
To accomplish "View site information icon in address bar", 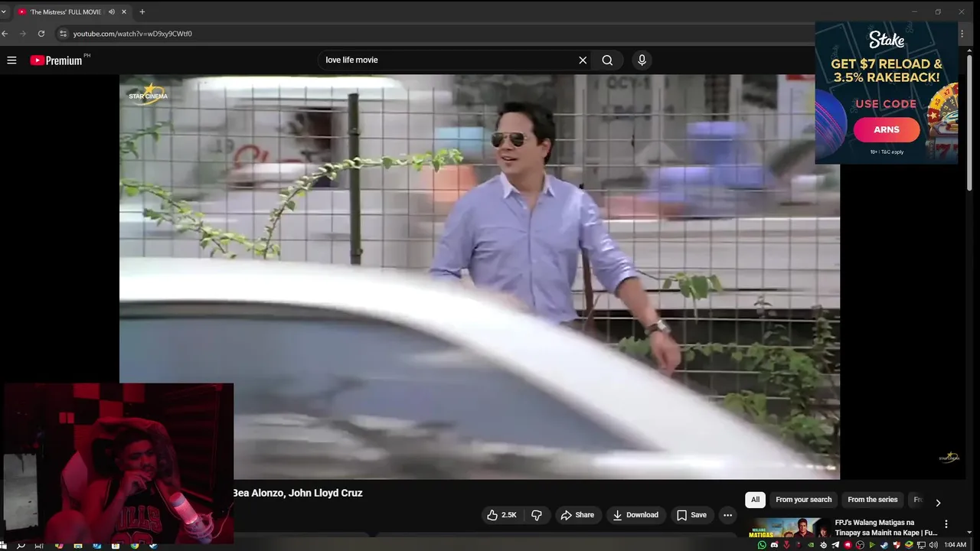I will pyautogui.click(x=64, y=34).
